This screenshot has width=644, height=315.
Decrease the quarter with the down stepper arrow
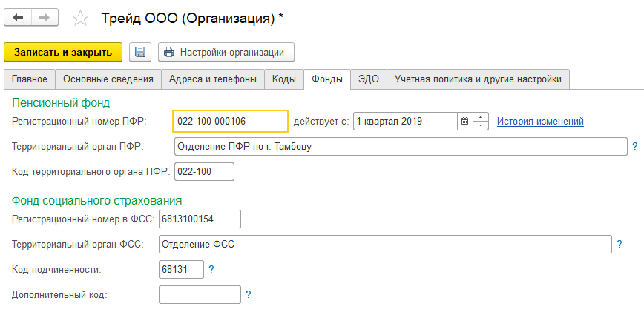click(x=481, y=125)
